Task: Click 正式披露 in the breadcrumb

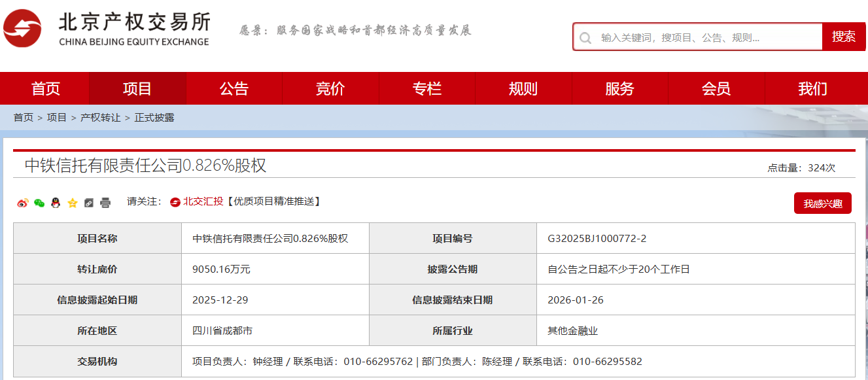Action: click(x=154, y=118)
